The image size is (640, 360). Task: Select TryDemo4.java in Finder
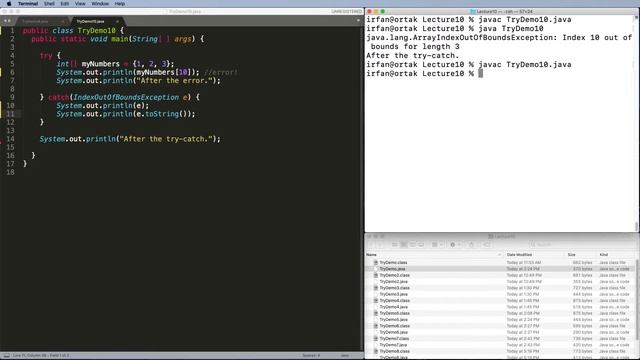coord(500,307)
